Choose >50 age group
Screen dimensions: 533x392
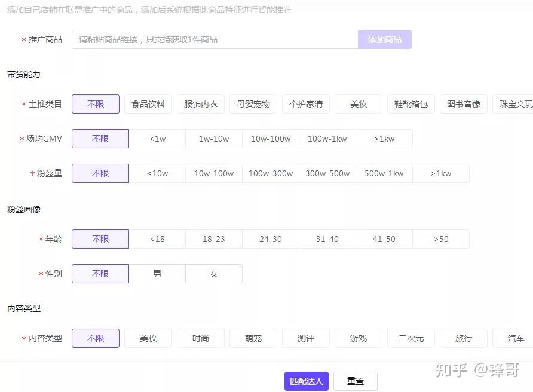click(441, 239)
